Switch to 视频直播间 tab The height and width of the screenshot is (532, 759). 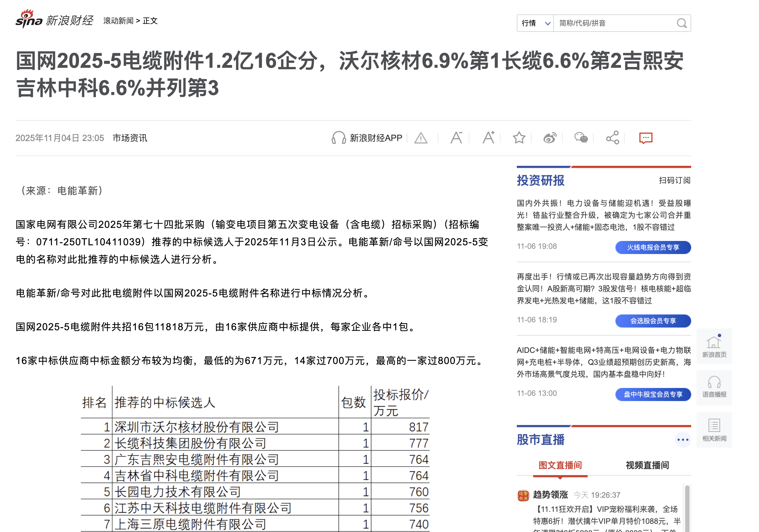point(647,465)
